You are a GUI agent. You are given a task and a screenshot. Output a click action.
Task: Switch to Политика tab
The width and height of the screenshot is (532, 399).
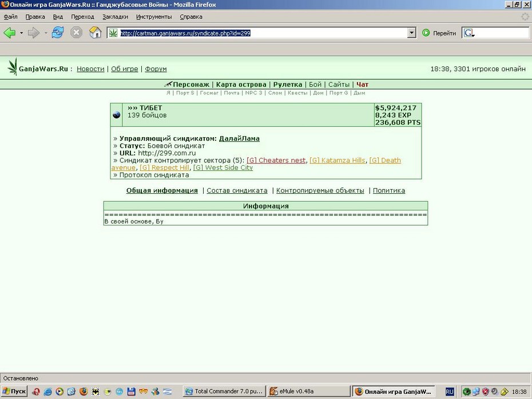point(389,190)
